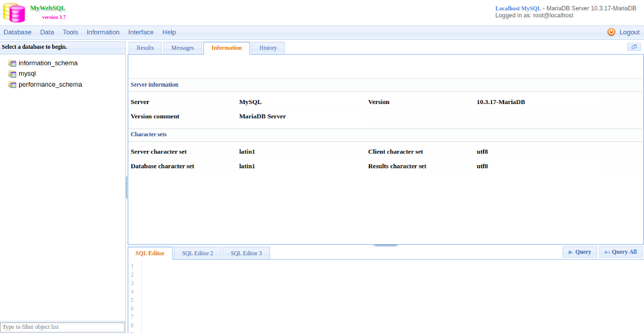Open the Interface menu
This screenshot has height=334, width=644.
coord(141,32)
